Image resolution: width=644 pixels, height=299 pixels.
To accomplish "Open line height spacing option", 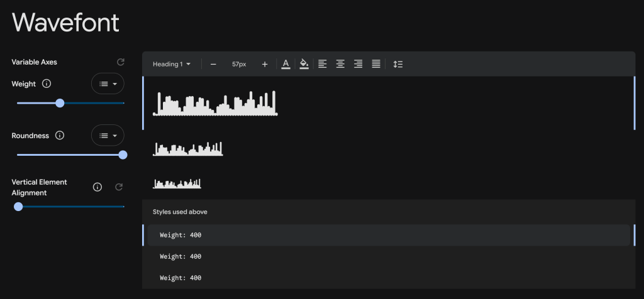I will tap(397, 64).
